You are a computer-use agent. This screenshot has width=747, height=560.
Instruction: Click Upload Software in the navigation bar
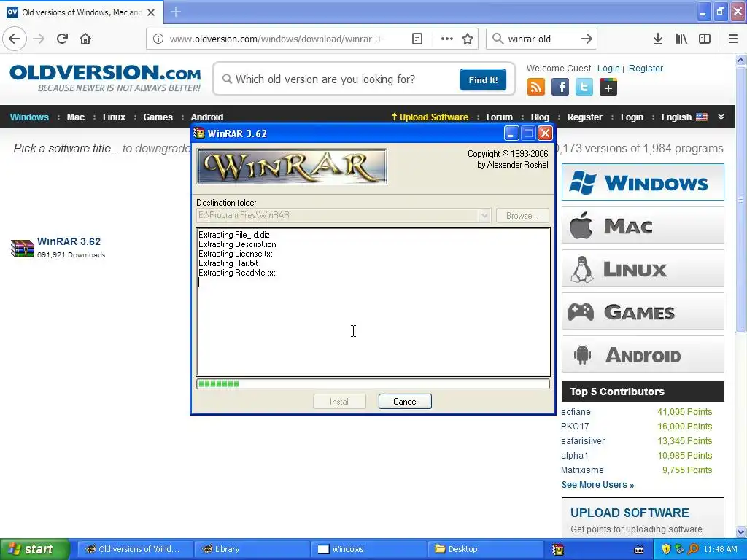coord(430,117)
